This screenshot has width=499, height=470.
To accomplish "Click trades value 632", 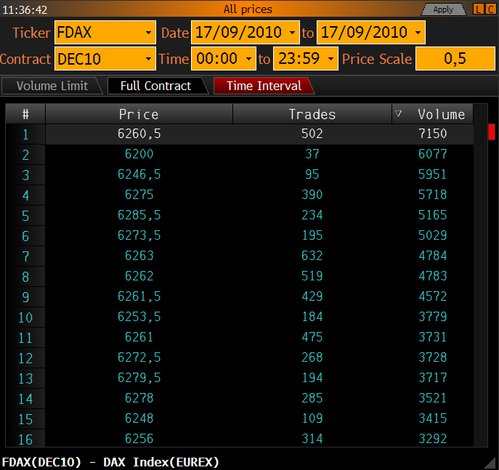I will point(312,256).
